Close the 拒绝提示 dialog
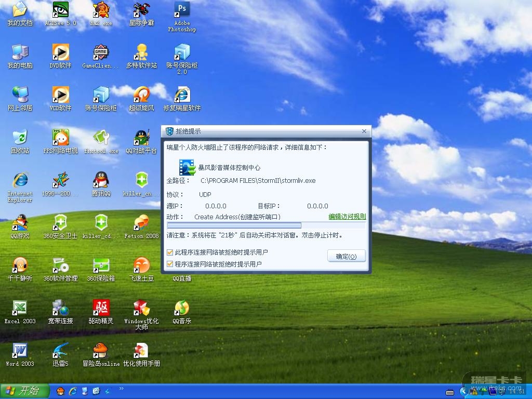This screenshot has height=399, width=532. pos(364,131)
